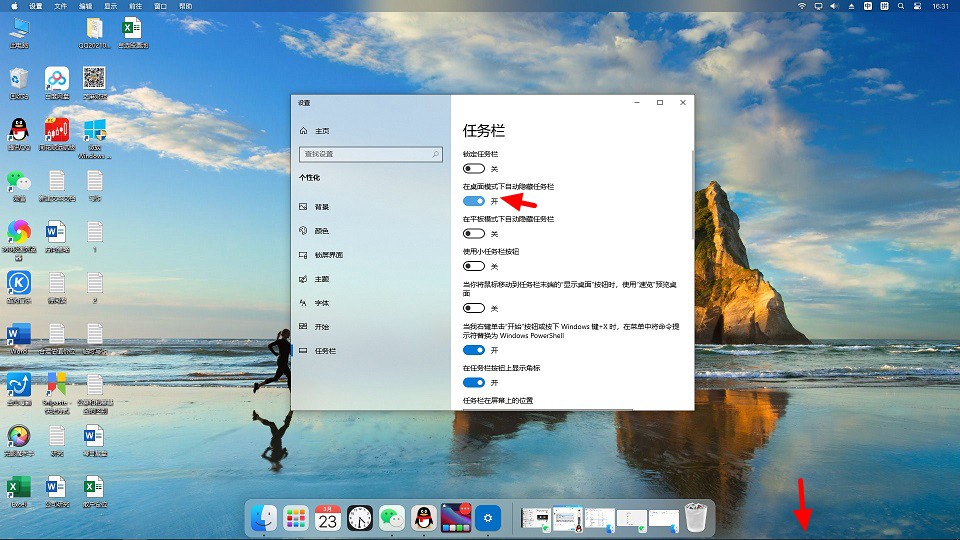Enable 使用小任务栏按钮 small taskbar buttons
Viewport: 960px width, 540px height.
pyautogui.click(x=474, y=266)
